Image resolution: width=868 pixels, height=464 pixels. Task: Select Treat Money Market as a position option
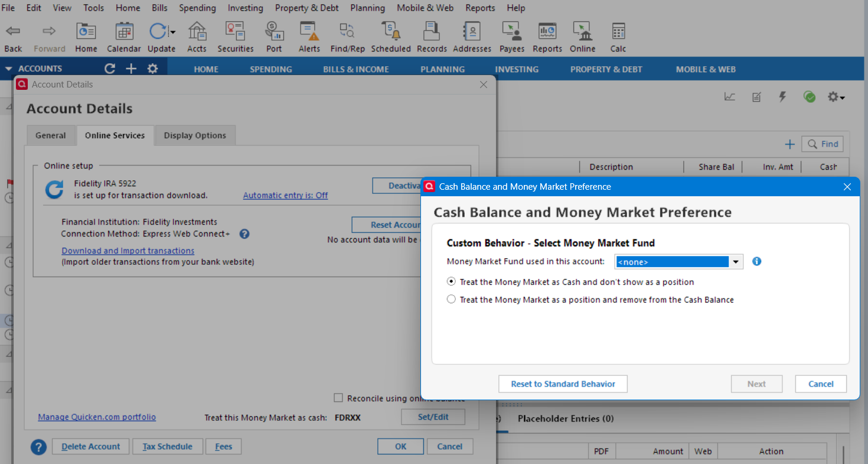(x=451, y=300)
